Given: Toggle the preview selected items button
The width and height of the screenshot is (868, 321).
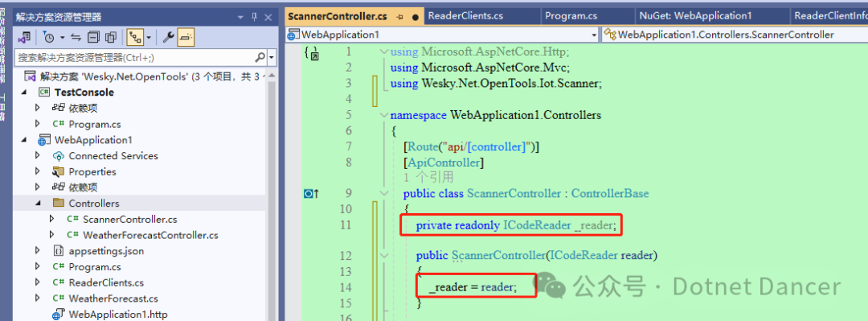Looking at the screenshot, I should [186, 38].
